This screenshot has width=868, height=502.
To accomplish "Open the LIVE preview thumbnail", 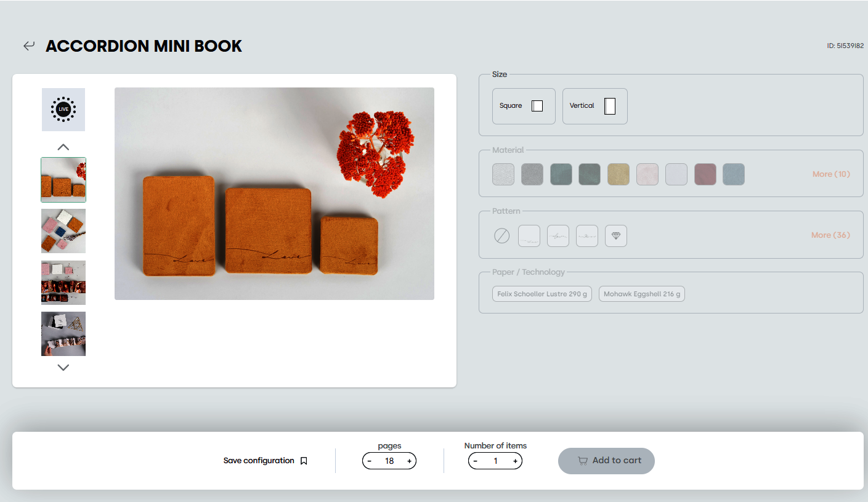I will (x=63, y=110).
